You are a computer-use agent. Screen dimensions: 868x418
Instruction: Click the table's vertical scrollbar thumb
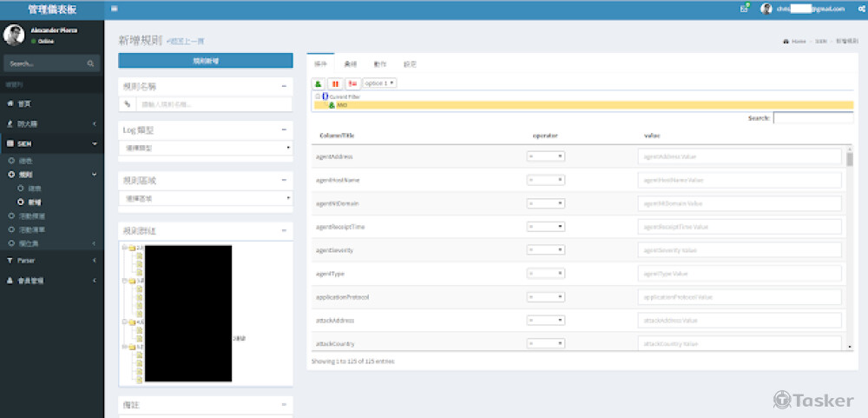coord(849,159)
